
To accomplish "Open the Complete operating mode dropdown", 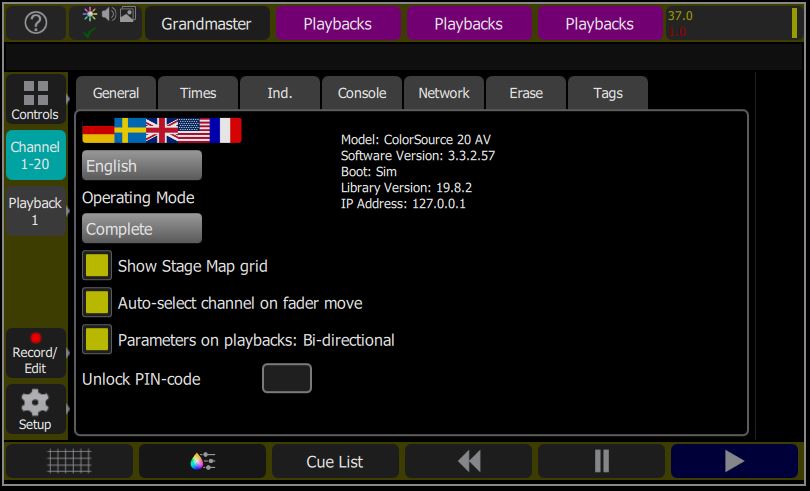I will pyautogui.click(x=142, y=228).
